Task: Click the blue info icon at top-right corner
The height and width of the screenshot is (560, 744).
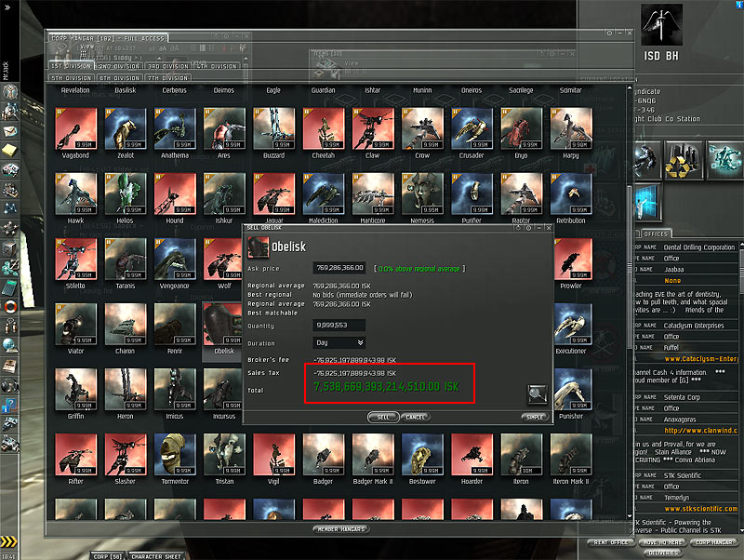Action: point(740,4)
